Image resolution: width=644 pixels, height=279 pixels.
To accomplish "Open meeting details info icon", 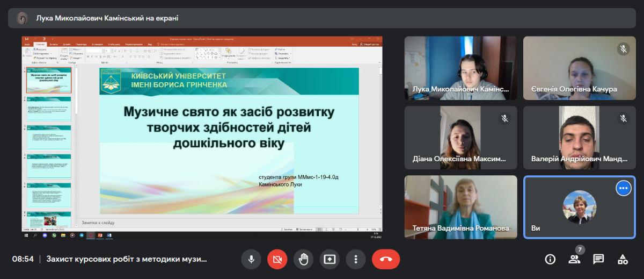I will [550, 259].
